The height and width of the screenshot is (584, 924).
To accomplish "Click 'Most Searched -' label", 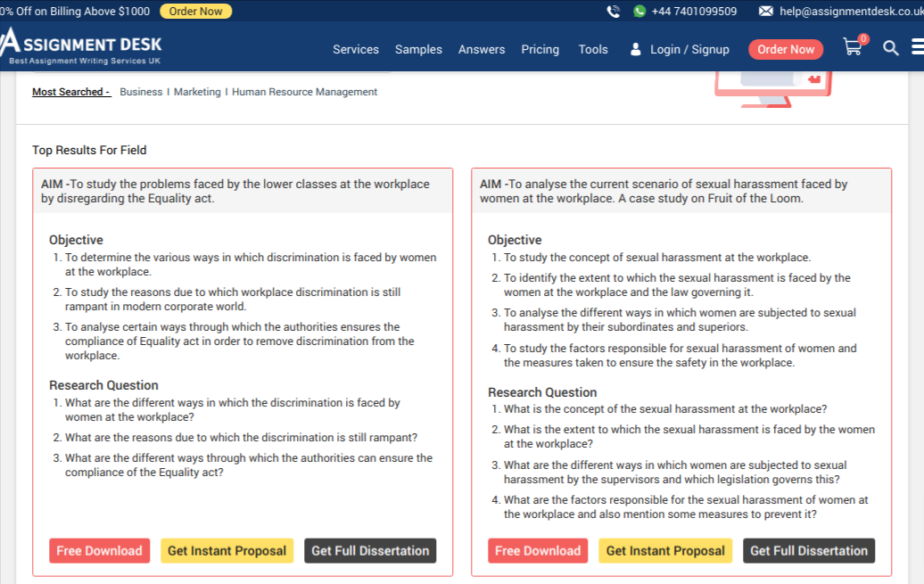I will pyautogui.click(x=71, y=92).
